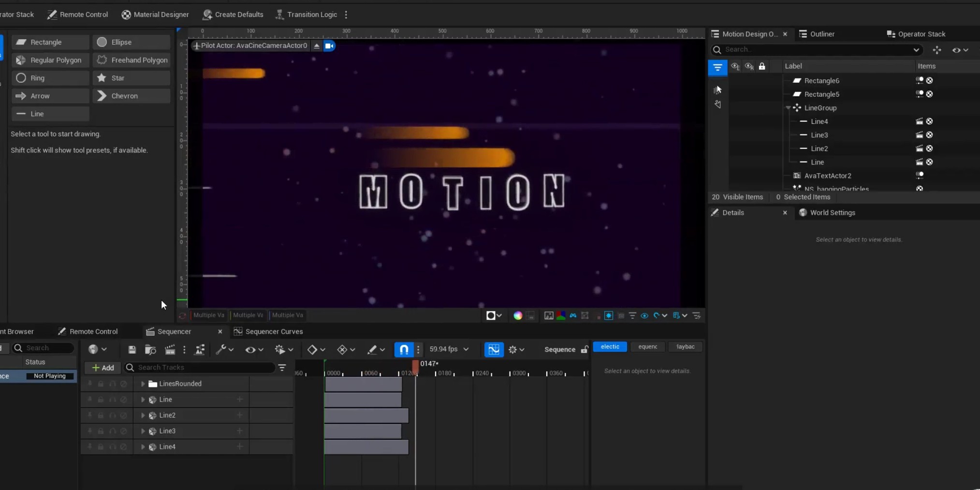
Task: Toggle camera view lock in viewport
Action: click(x=329, y=46)
